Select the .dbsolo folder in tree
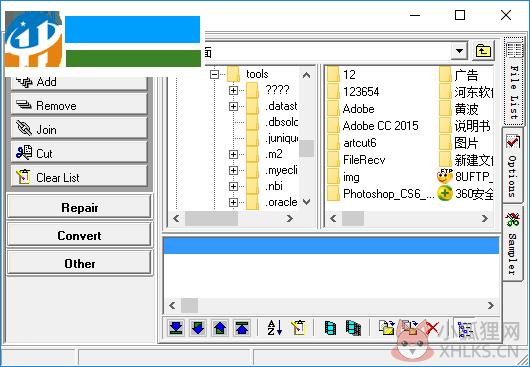Image resolution: width=530 pixels, height=367 pixels. 281,122
